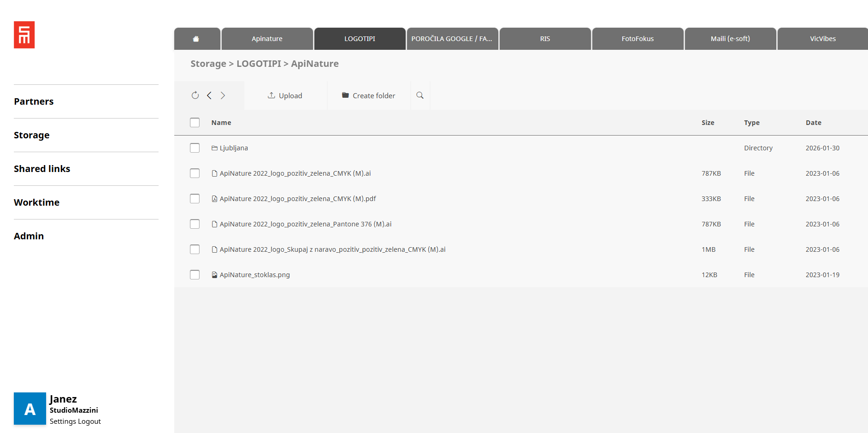Open the Maili (e-soft) tab
The image size is (868, 433).
731,39
